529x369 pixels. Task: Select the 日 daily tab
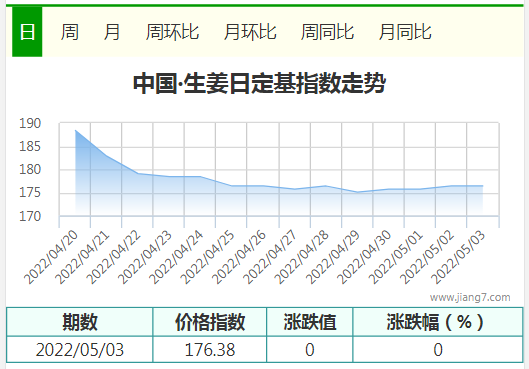(27, 32)
